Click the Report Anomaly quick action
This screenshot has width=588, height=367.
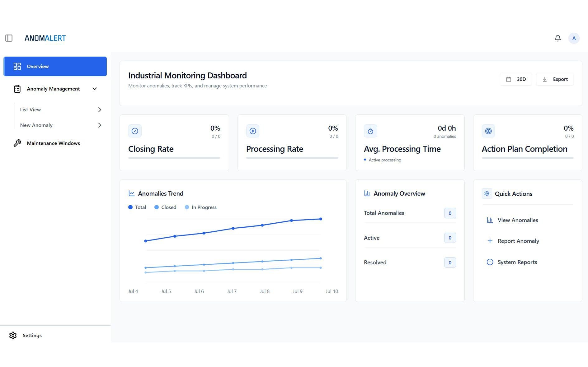(518, 241)
